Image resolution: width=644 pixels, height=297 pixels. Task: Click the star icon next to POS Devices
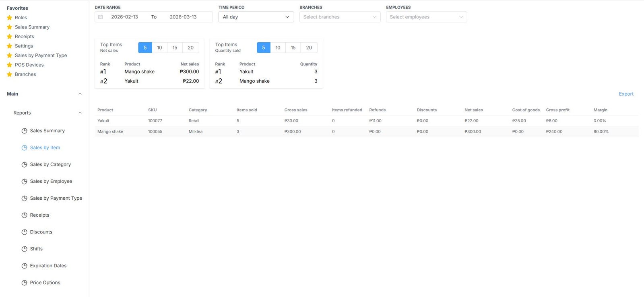coord(10,65)
